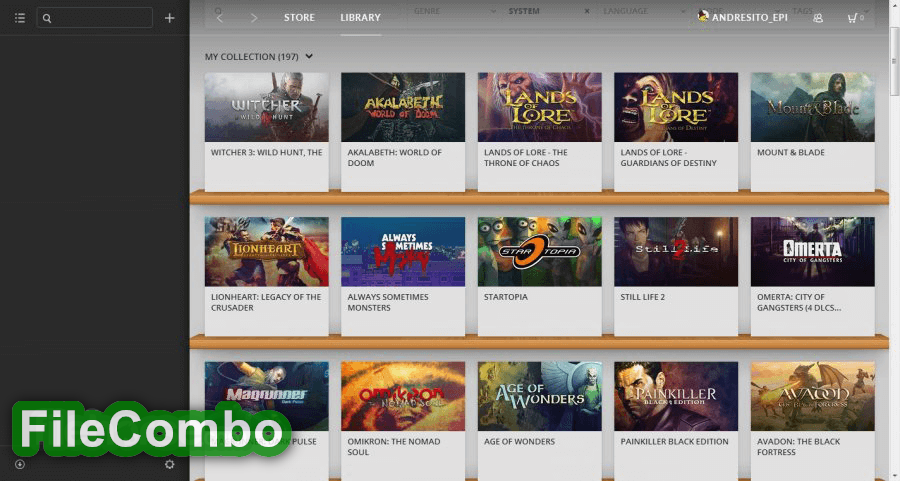900x481 pixels.
Task: Switch to the STORE tab
Action: pos(299,18)
